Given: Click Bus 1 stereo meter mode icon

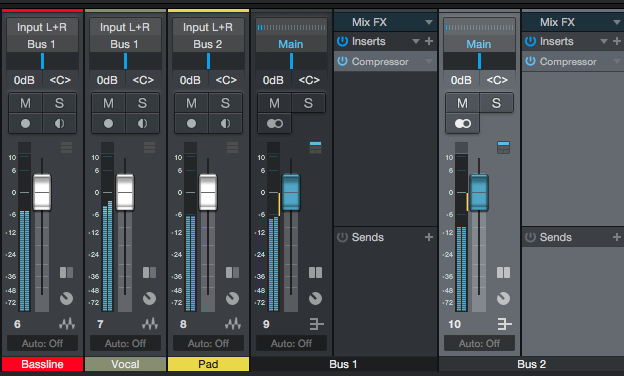Looking at the screenshot, I should coord(316,273).
